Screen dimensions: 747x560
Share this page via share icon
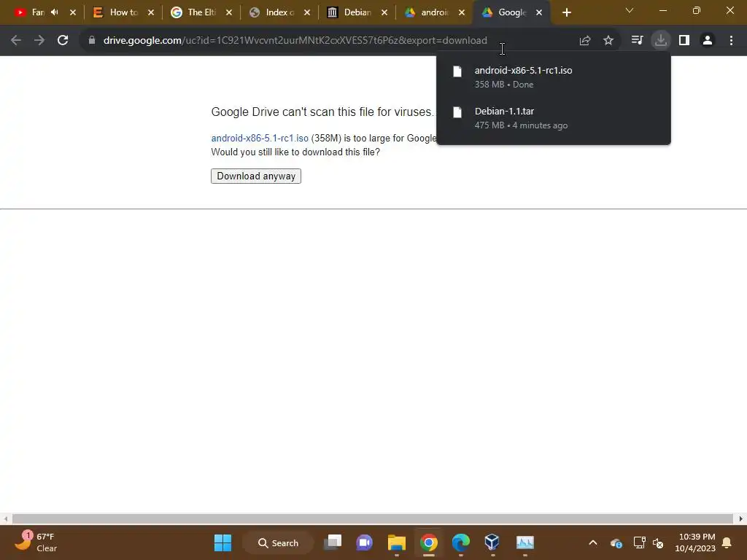[585, 41]
